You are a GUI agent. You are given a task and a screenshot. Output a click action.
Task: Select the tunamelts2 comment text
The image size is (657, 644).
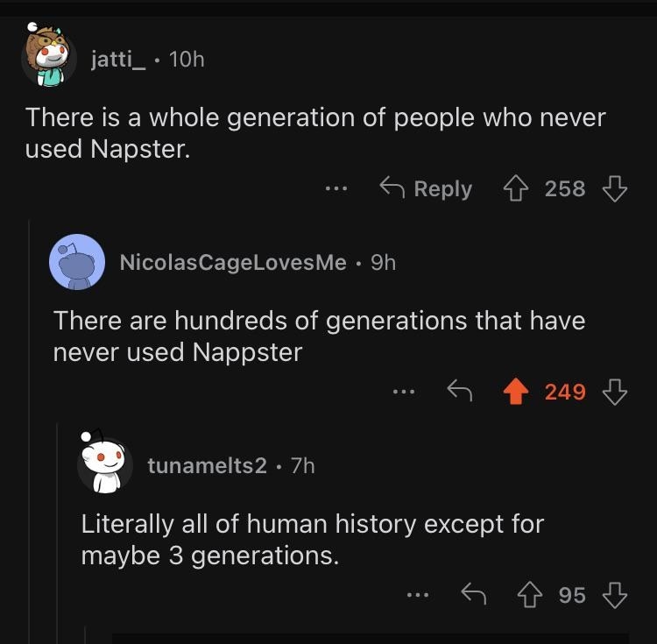click(x=312, y=540)
